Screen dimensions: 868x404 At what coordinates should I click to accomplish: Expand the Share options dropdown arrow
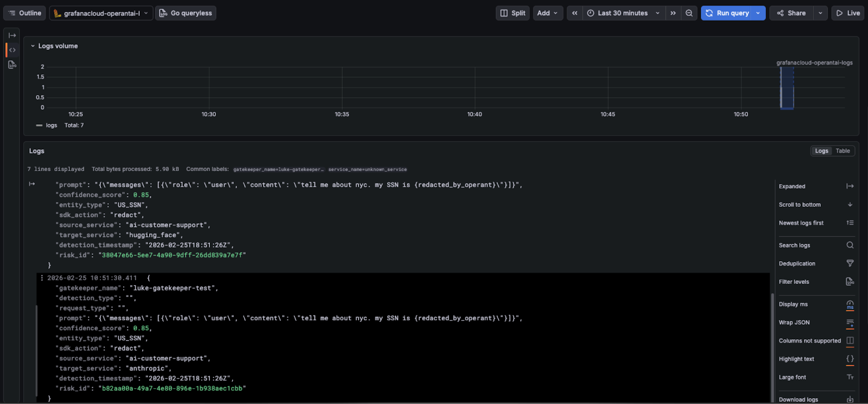[820, 13]
